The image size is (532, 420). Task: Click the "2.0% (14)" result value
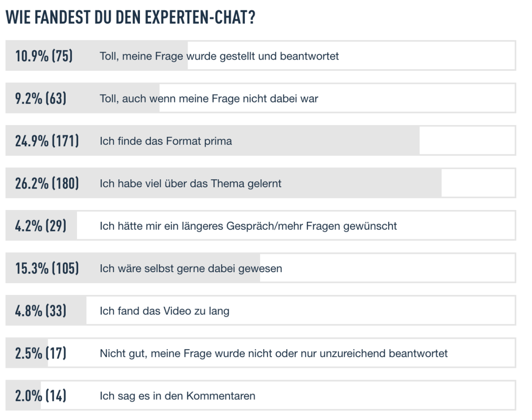click(41, 396)
